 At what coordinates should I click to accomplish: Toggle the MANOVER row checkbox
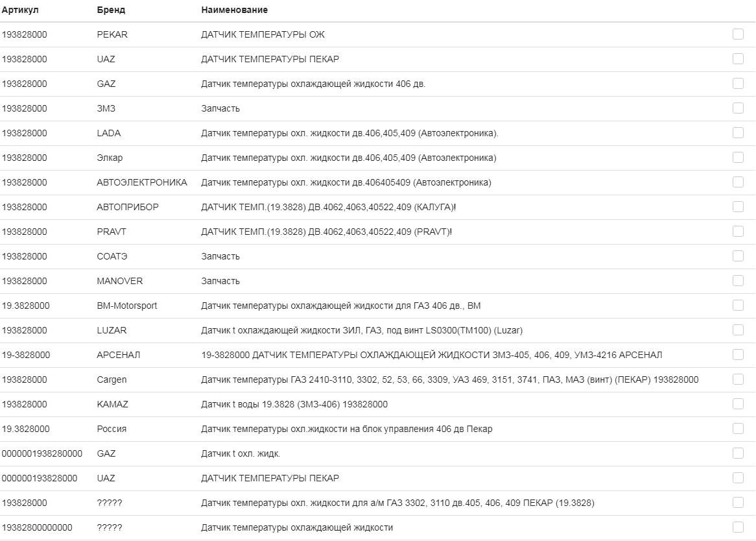(x=738, y=281)
